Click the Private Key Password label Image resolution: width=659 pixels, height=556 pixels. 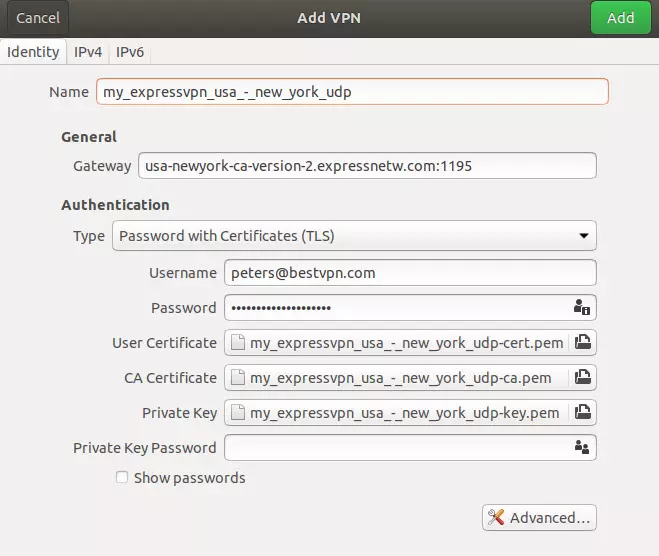145,448
